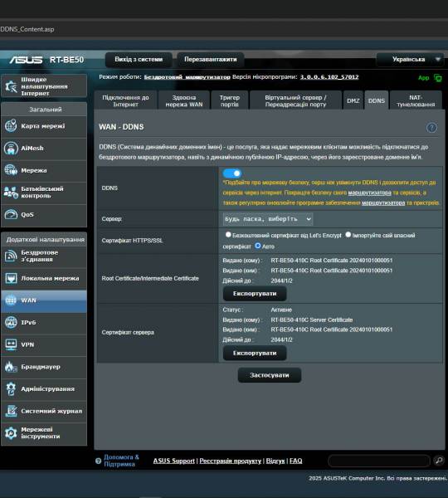Click the Help & Support question icon

[x=98, y=461]
